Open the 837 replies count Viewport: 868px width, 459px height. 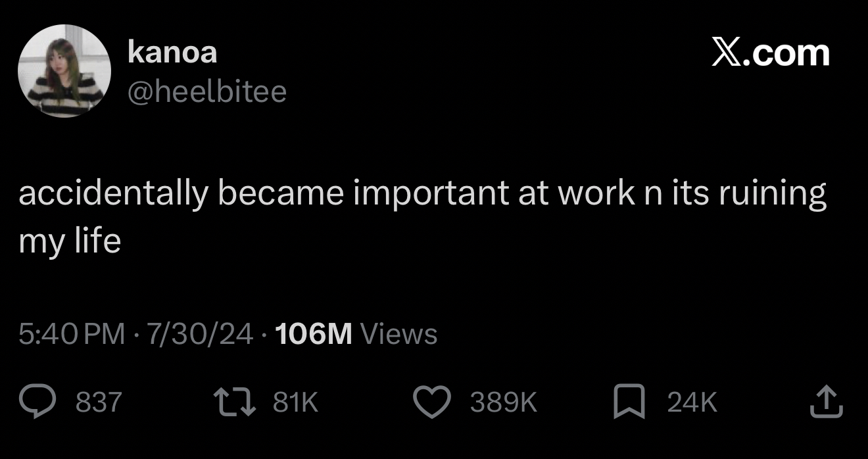pyautogui.click(x=99, y=402)
